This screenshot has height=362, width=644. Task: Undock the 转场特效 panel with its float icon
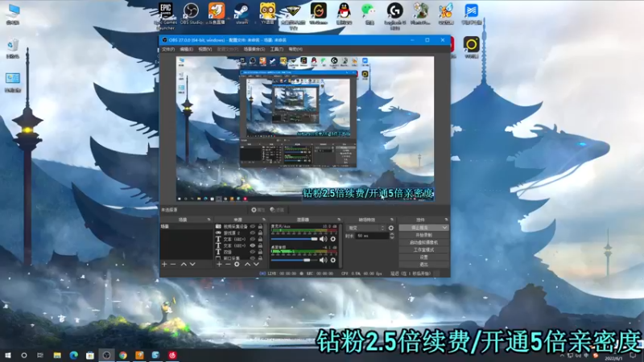[x=392, y=220]
